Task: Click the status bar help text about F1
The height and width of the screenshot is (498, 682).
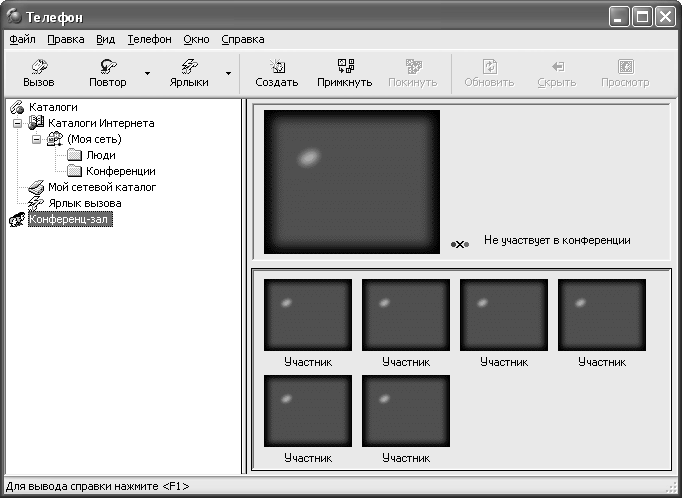Action: 98,486
